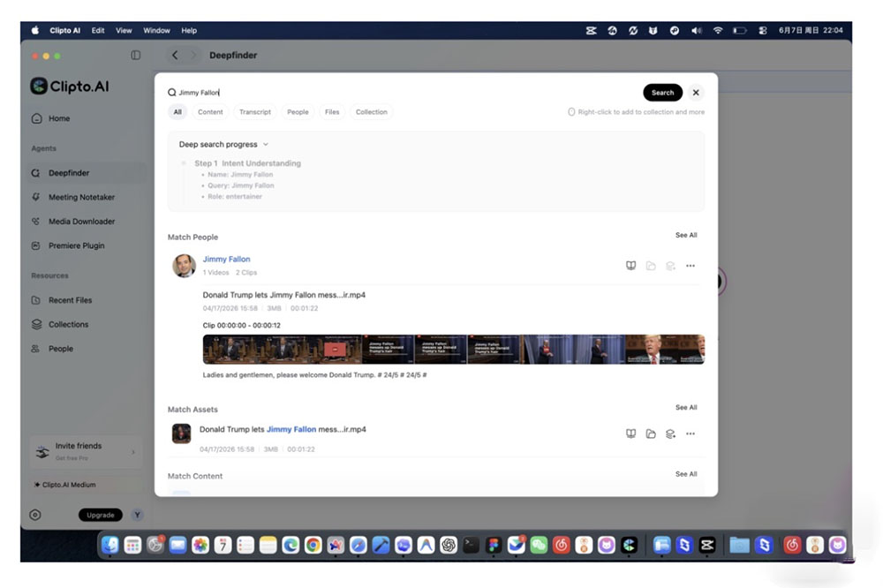
Task: Open the Clipto.AI Medium link
Action: pyautogui.click(x=65, y=485)
